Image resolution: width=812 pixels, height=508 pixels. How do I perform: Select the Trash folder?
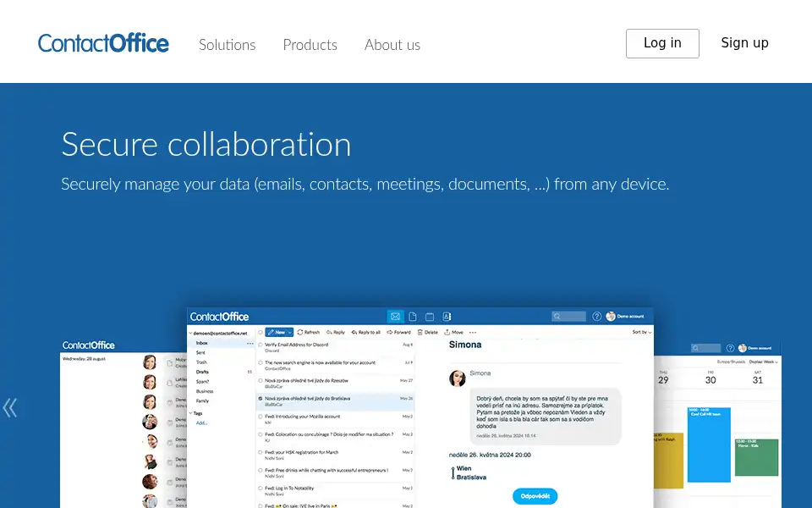pos(201,362)
